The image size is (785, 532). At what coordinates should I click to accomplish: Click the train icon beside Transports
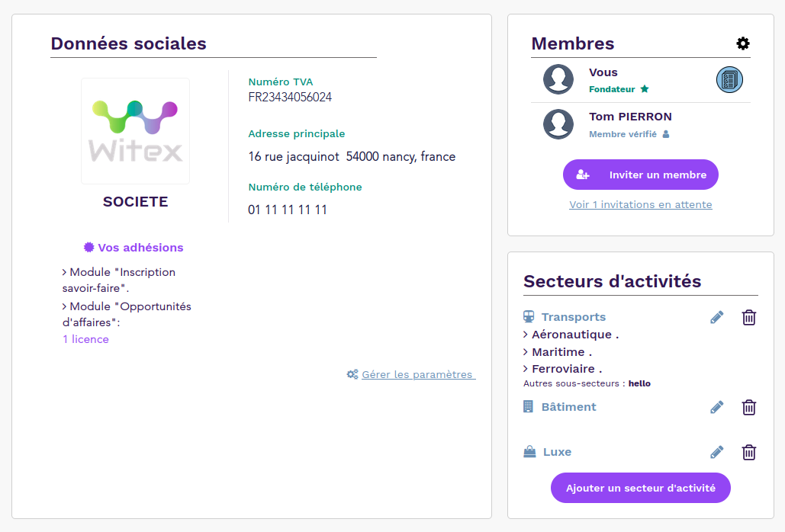tap(527, 316)
